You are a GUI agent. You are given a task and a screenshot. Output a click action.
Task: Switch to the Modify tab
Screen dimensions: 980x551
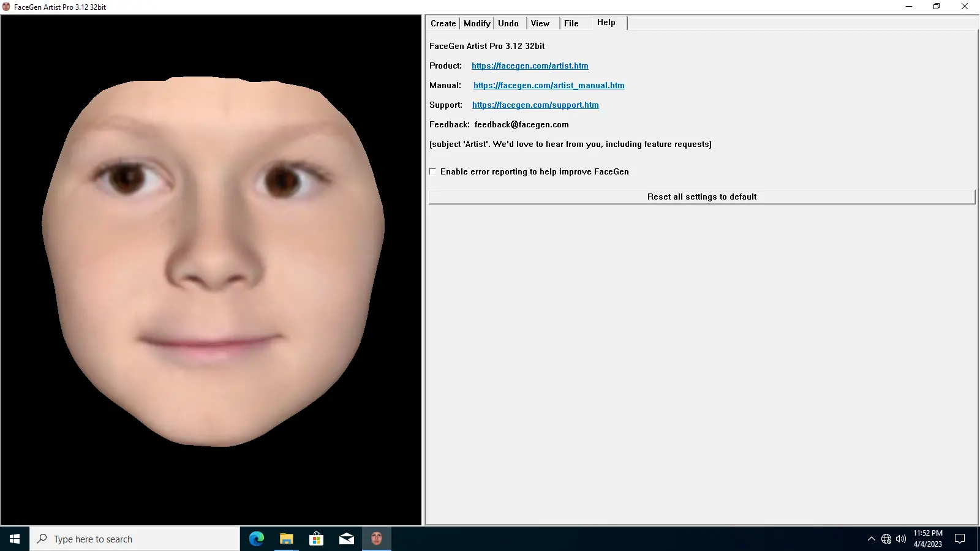point(477,23)
